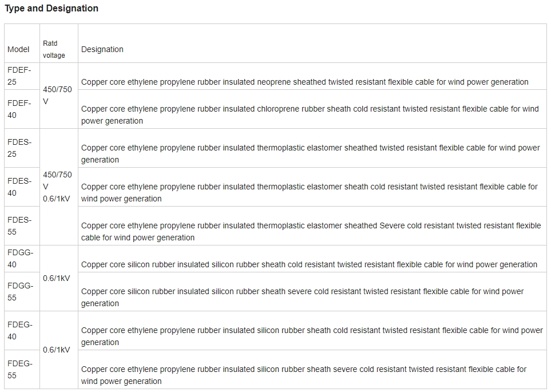This screenshot has height=392, width=551.
Task: Click the neoprene sheathed cable designation text
Action: [x=304, y=82]
